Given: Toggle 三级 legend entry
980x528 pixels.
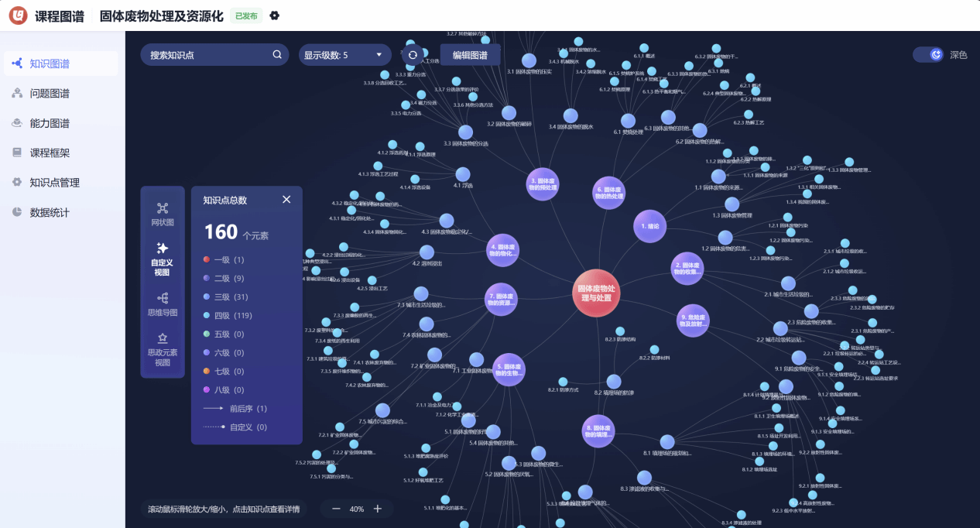Looking at the screenshot, I should click(225, 297).
